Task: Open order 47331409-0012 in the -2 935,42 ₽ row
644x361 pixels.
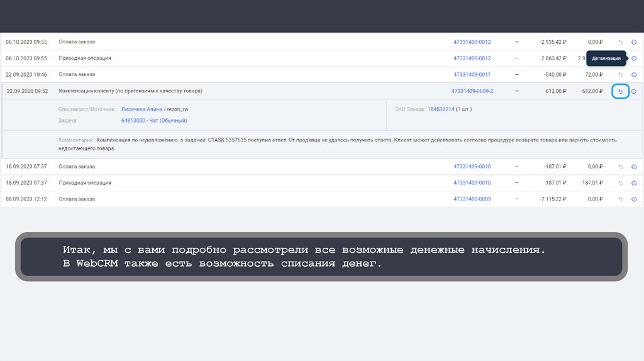Action: [x=472, y=42]
